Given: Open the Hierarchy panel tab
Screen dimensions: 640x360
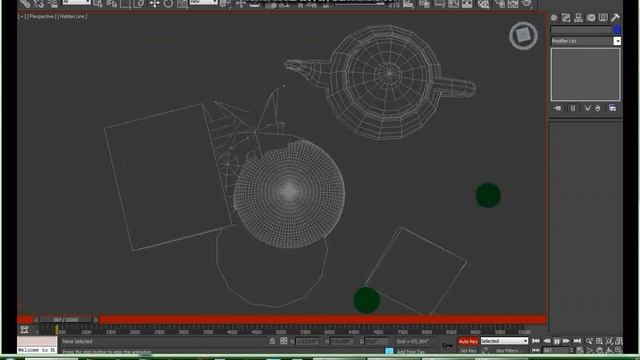Looking at the screenshot, I should coord(578,18).
